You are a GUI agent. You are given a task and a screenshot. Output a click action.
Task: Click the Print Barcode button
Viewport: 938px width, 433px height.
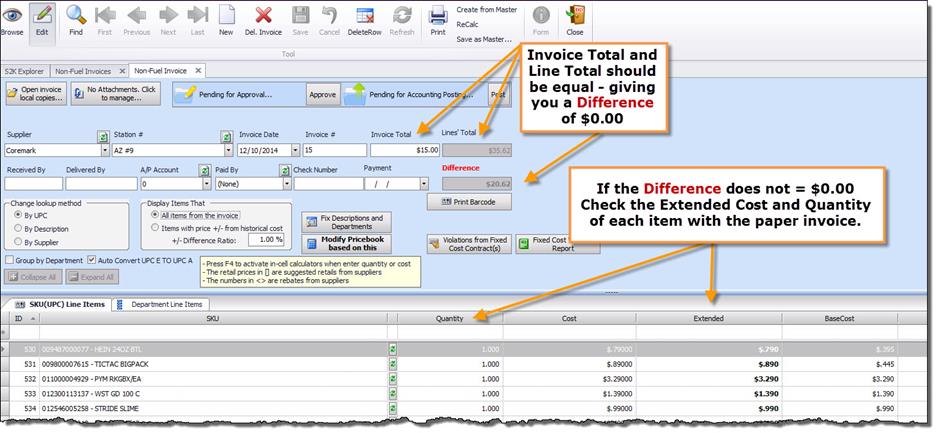[x=468, y=202]
